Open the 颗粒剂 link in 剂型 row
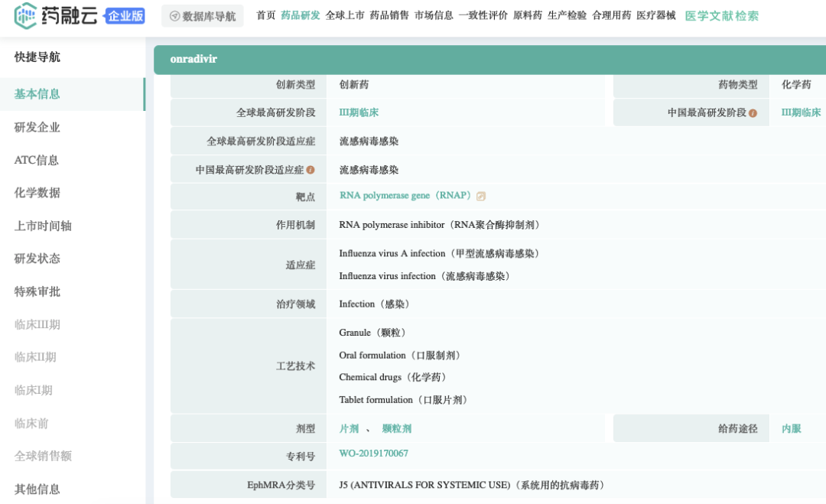Viewport: 826px width, 504px height. point(398,428)
